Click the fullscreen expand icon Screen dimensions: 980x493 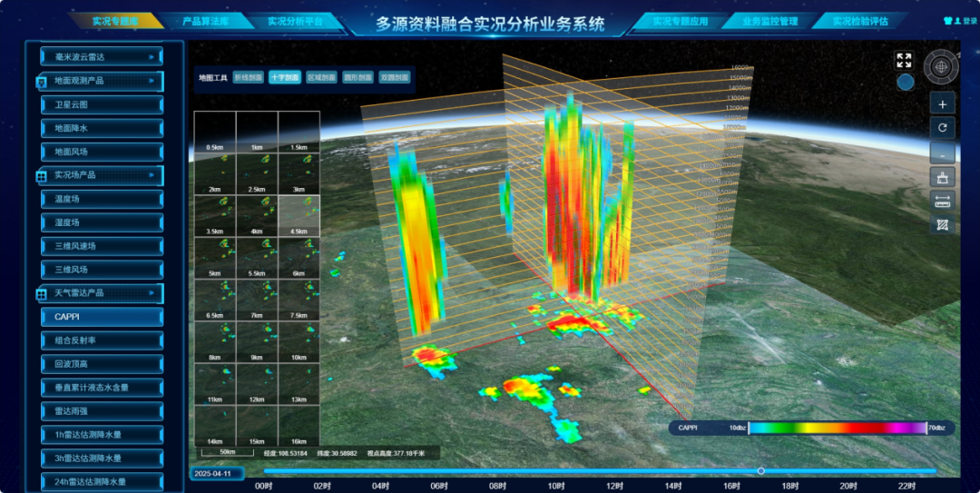pyautogui.click(x=904, y=60)
